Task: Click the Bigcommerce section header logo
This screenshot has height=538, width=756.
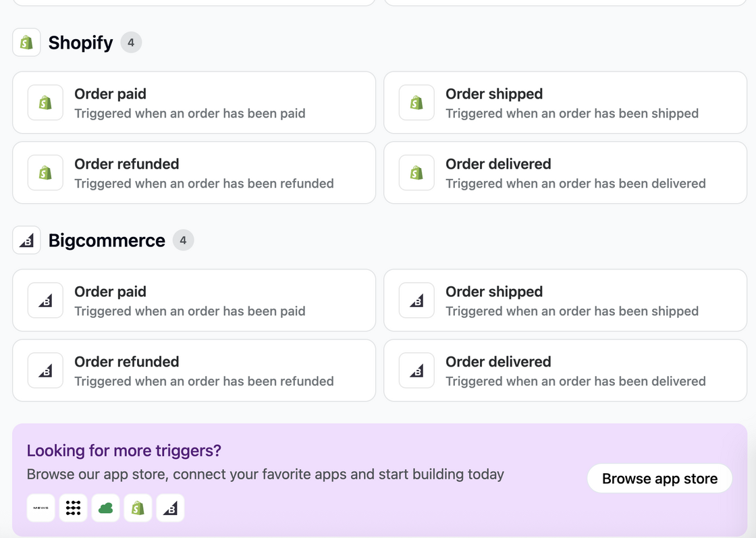Action: pos(26,240)
